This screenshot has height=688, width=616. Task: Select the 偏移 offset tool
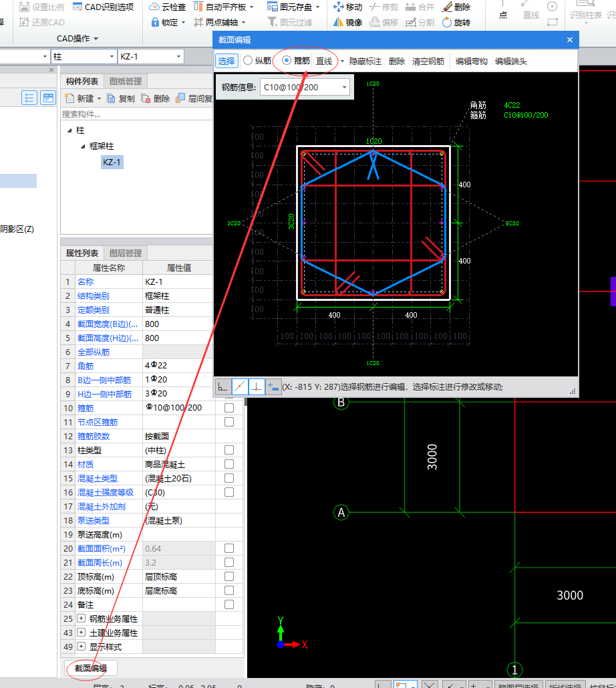pos(383,22)
